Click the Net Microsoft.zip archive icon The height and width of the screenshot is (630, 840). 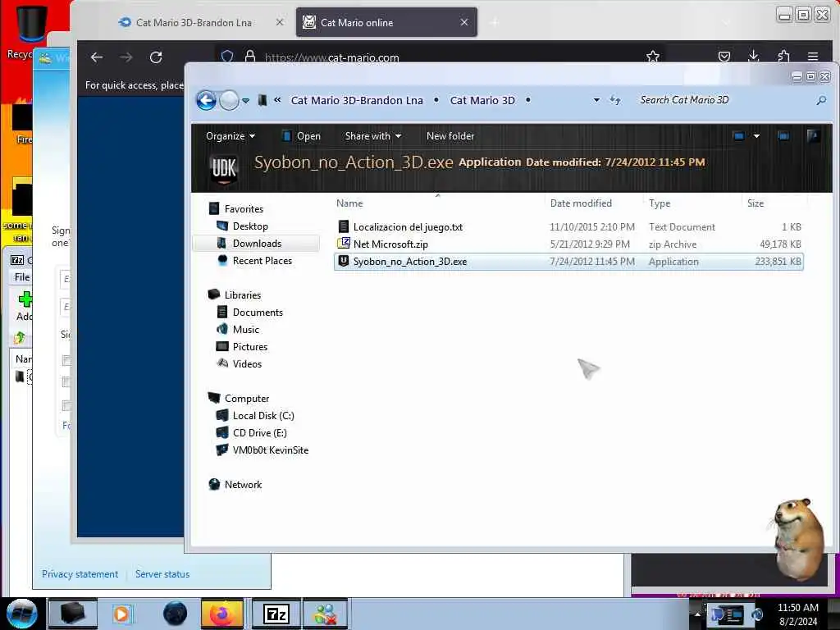pyautogui.click(x=344, y=244)
